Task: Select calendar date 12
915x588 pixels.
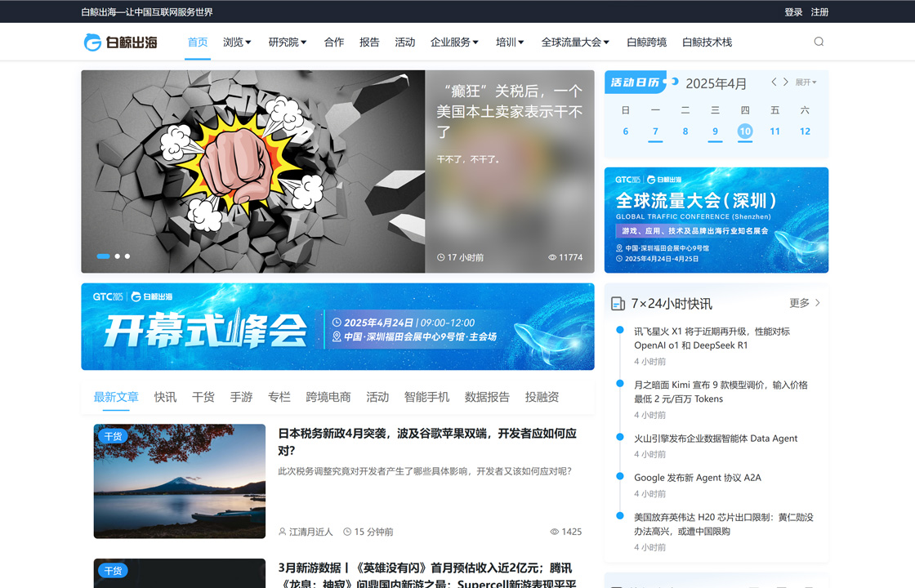Action: click(x=805, y=131)
